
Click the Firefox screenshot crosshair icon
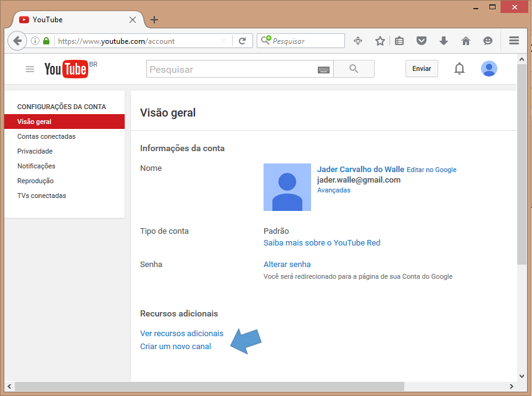tap(357, 41)
